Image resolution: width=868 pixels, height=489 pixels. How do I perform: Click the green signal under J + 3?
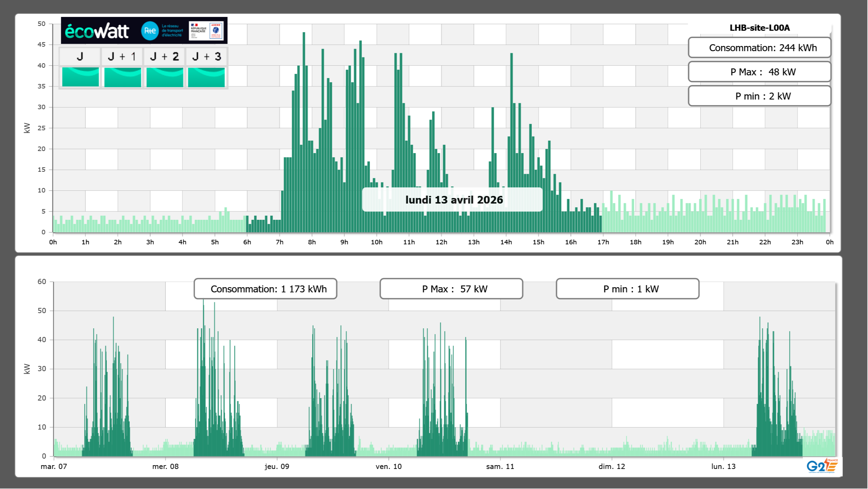tap(206, 77)
